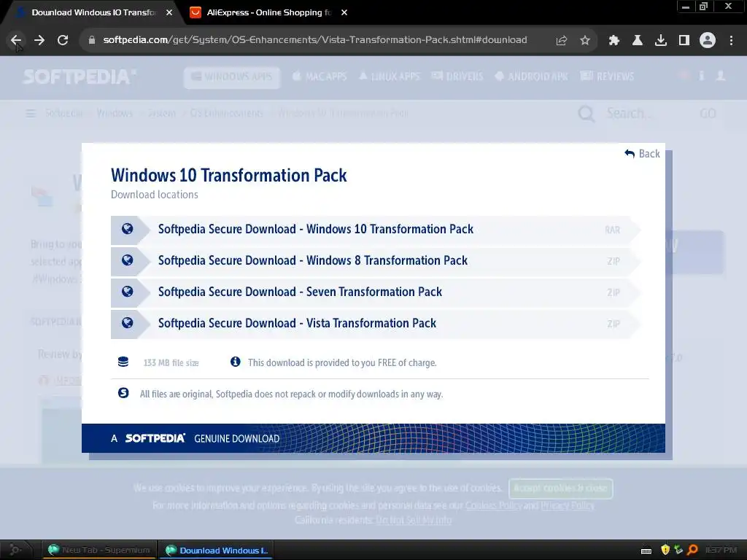This screenshot has height=560, width=747.
Task: Select the Download Windows 10 Transformation tab
Action: [x=93, y=12]
